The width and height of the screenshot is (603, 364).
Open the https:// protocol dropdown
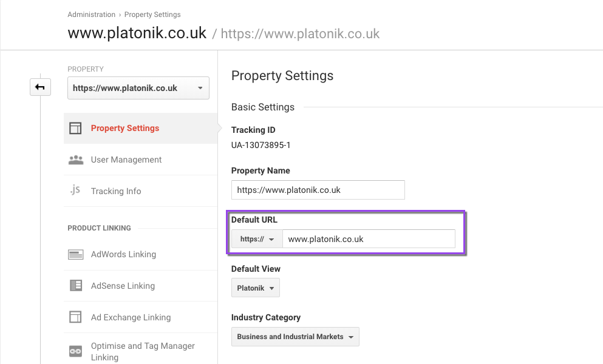[x=257, y=239]
